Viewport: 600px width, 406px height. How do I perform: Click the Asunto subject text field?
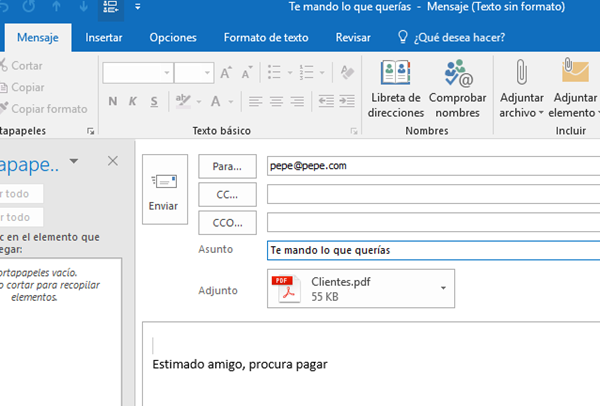[x=430, y=250]
